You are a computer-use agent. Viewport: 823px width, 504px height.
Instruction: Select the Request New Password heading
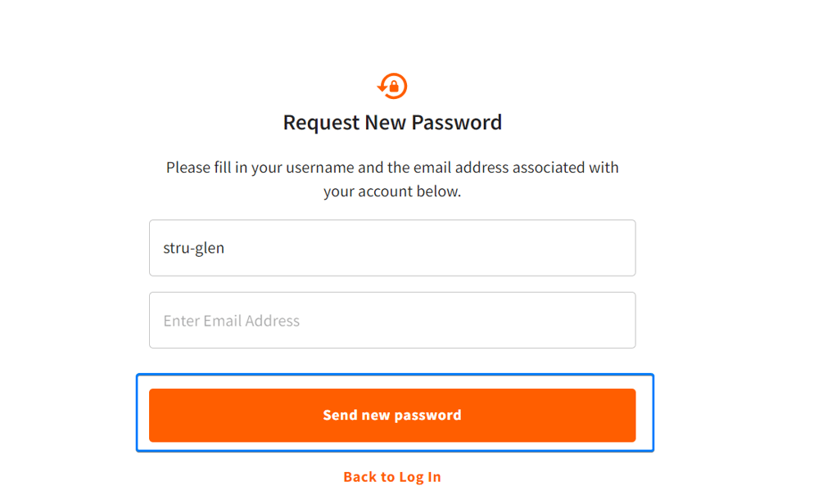coord(392,122)
